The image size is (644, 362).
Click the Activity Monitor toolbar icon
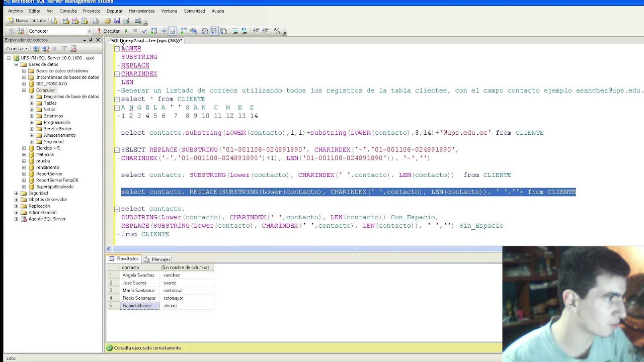(x=138, y=21)
